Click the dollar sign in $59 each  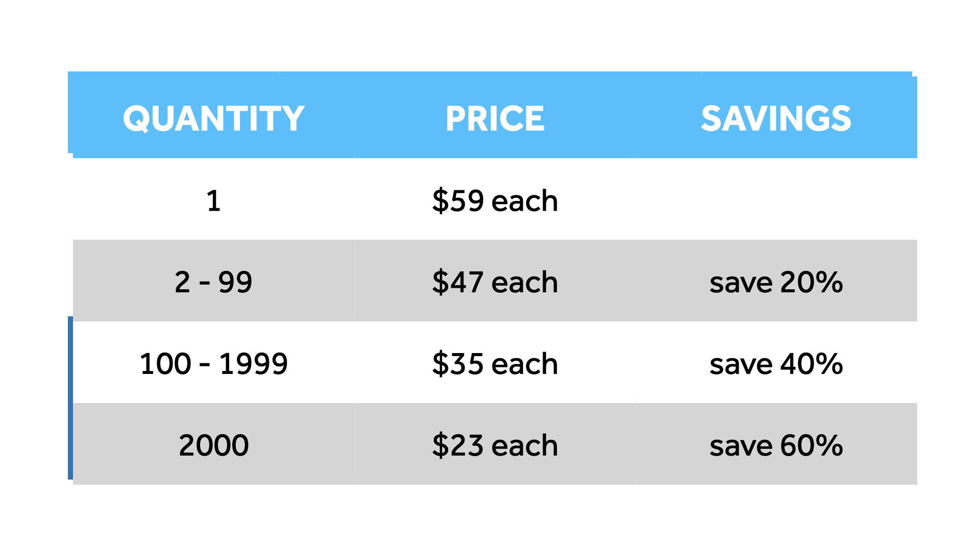[x=440, y=200]
